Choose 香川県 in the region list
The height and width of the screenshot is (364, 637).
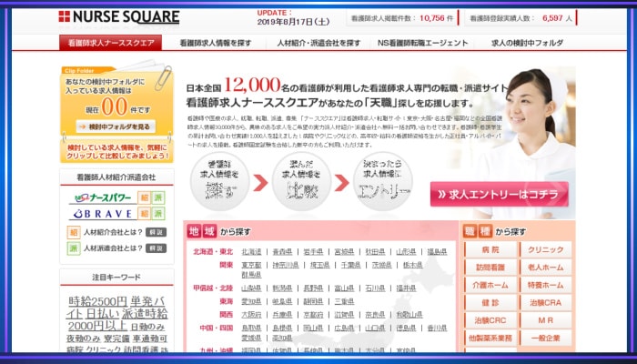[x=437, y=329]
